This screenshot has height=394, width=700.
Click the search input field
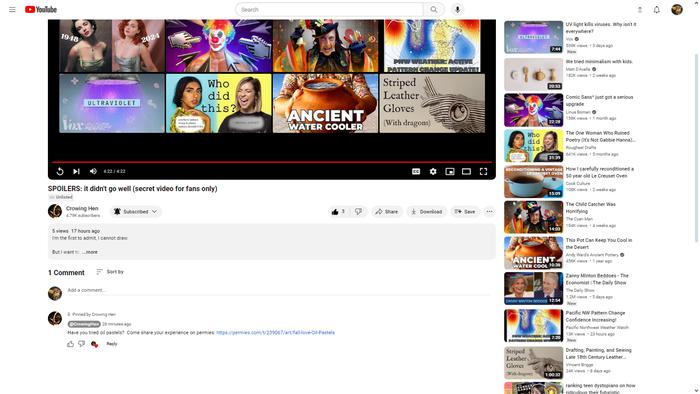(x=329, y=9)
